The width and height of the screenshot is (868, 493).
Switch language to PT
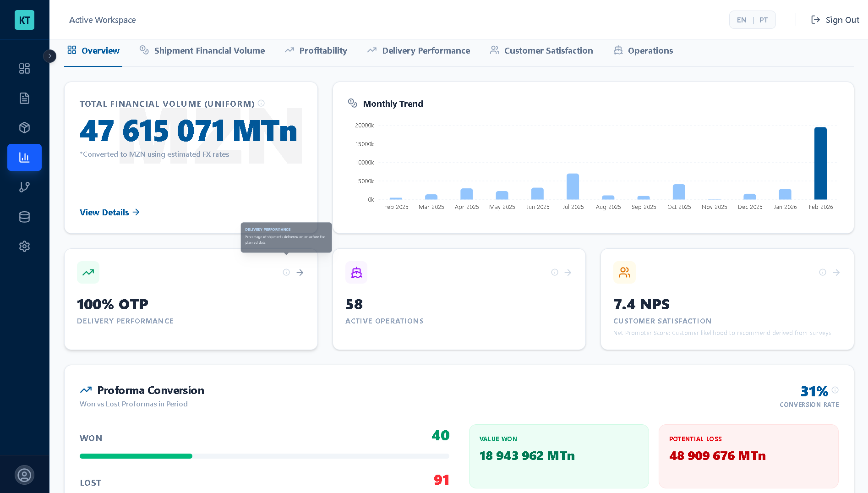click(x=763, y=20)
